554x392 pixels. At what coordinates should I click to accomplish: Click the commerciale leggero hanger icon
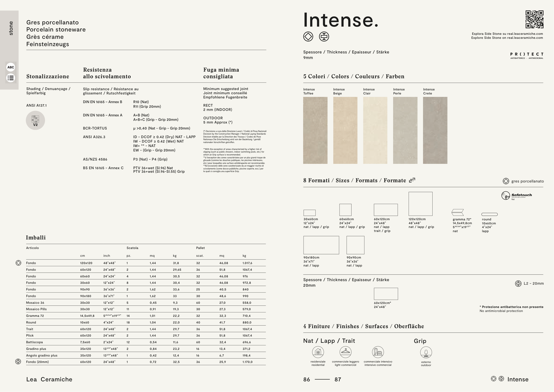point(345,352)
